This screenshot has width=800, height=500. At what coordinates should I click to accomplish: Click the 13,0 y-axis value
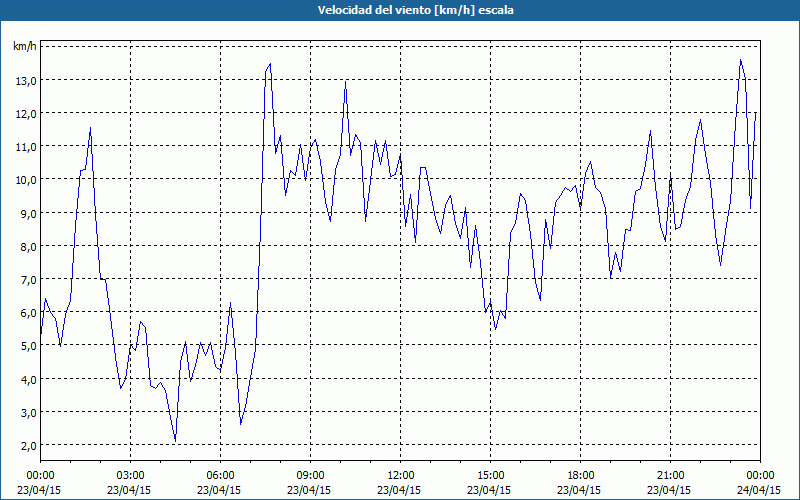coord(26,81)
